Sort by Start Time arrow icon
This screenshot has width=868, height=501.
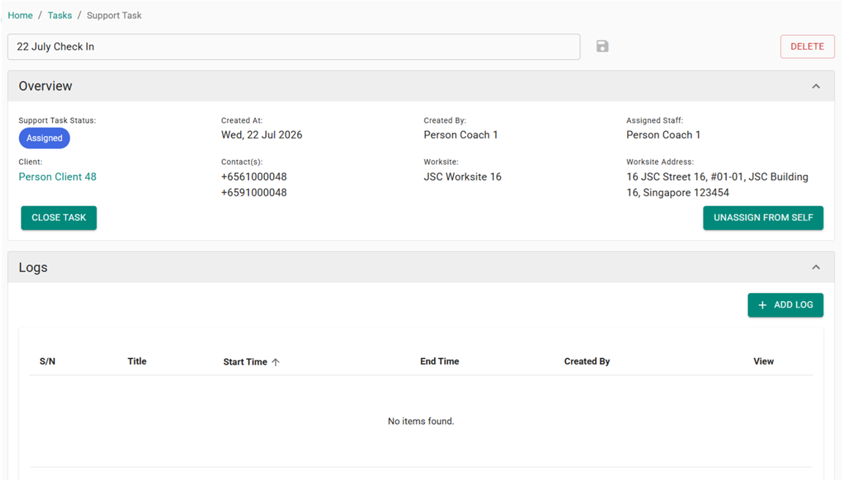[x=276, y=362]
